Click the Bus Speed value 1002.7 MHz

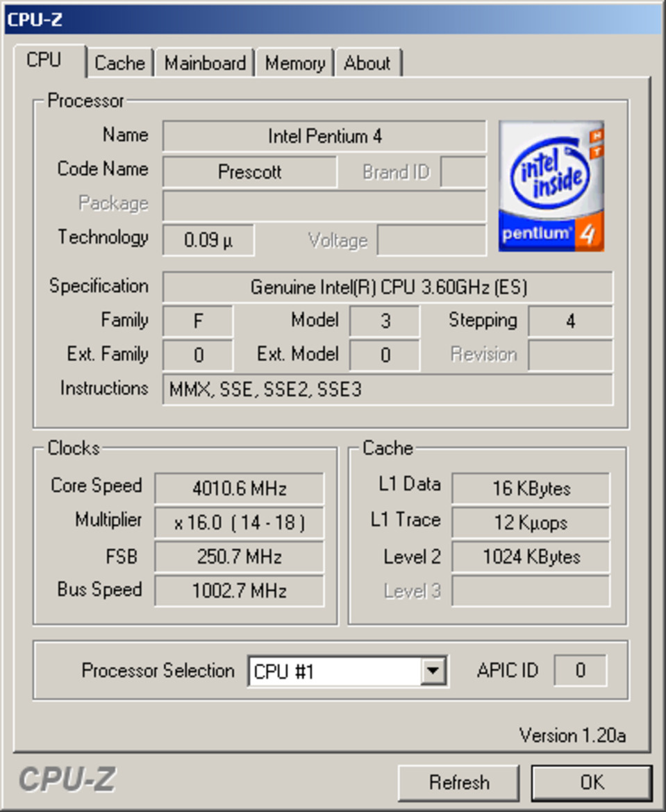click(240, 591)
